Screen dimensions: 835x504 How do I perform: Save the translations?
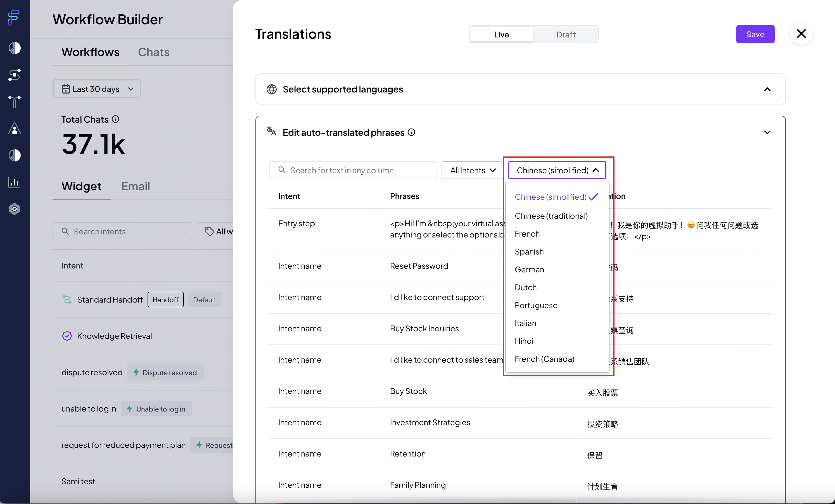[x=755, y=34]
